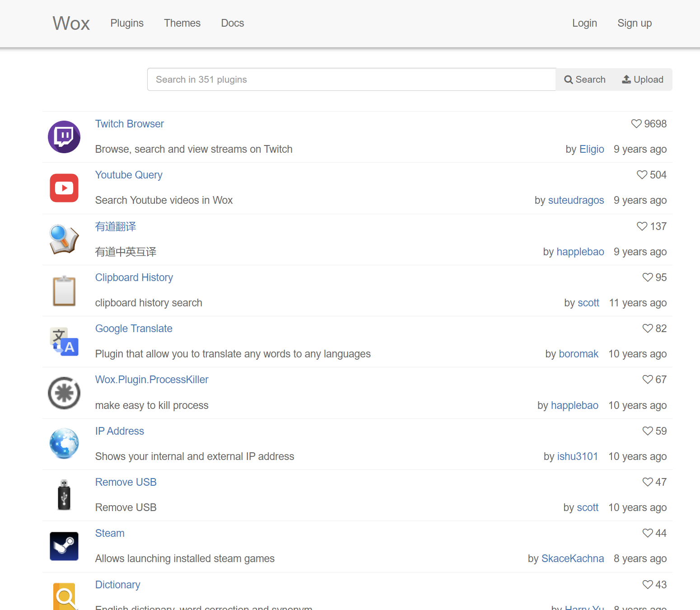Click heart icon next to 137
The width and height of the screenshot is (700, 610).
[x=642, y=226]
